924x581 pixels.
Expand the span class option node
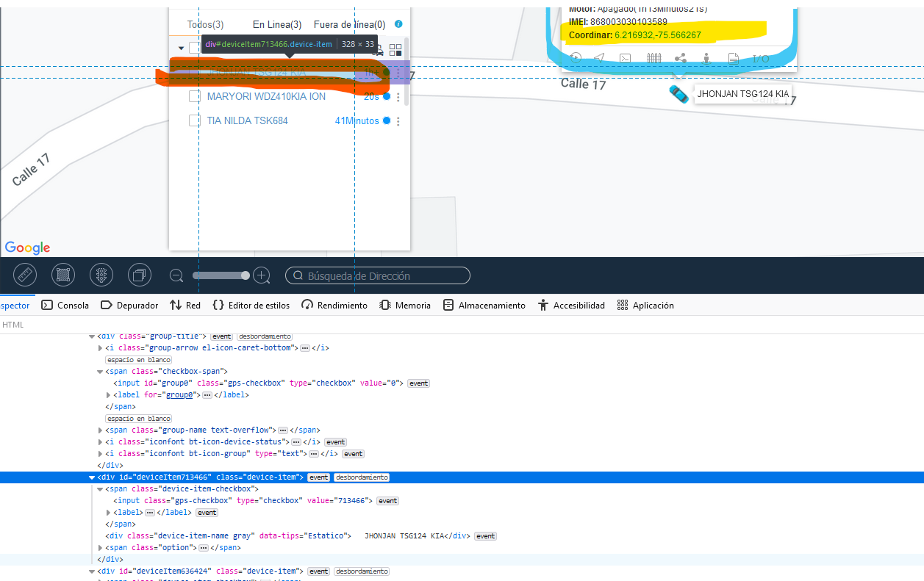pyautogui.click(x=101, y=548)
